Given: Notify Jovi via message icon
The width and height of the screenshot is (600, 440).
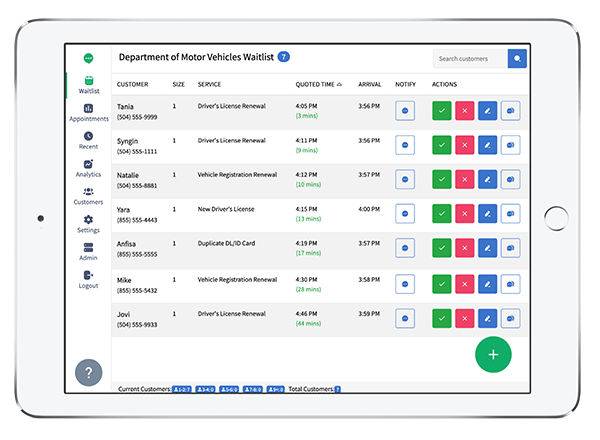Looking at the screenshot, I should click(405, 318).
